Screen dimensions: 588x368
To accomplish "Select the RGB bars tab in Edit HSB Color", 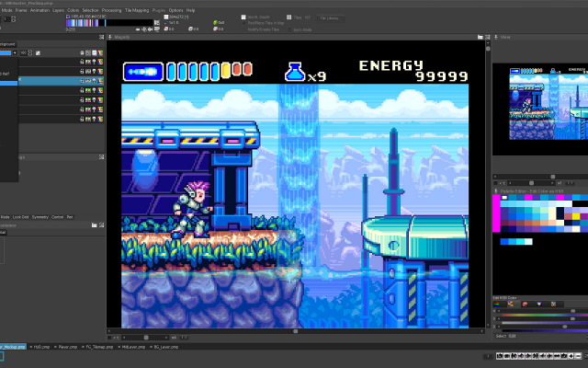I will point(497,304).
